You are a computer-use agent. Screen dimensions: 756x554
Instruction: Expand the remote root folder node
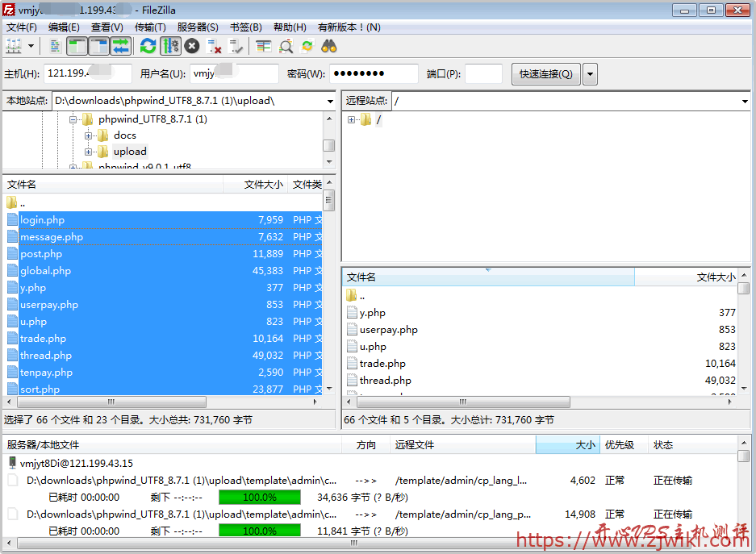352,120
